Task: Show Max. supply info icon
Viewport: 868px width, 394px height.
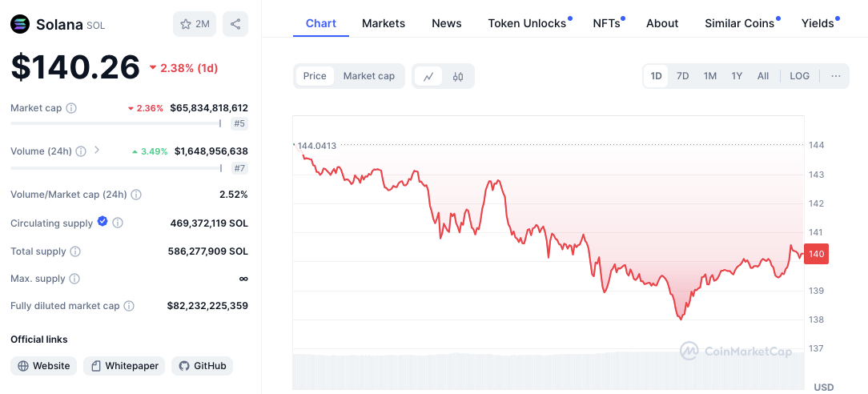Action: pyautogui.click(x=74, y=279)
